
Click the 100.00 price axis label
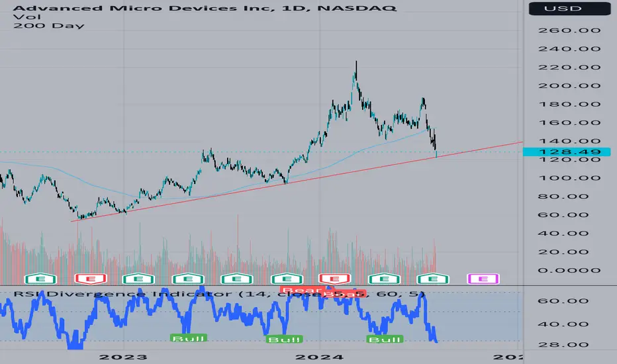coord(569,178)
